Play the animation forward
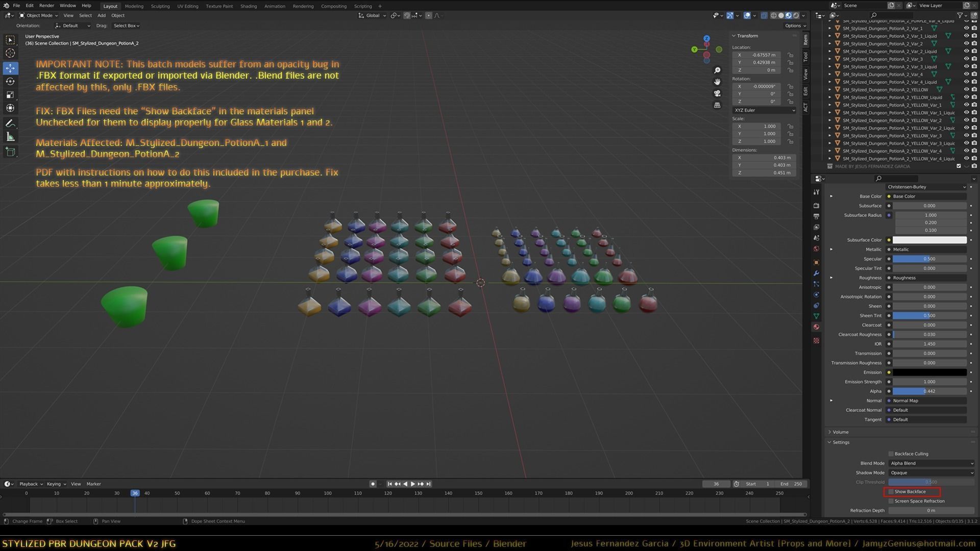This screenshot has width=980, height=551. pos(413,484)
